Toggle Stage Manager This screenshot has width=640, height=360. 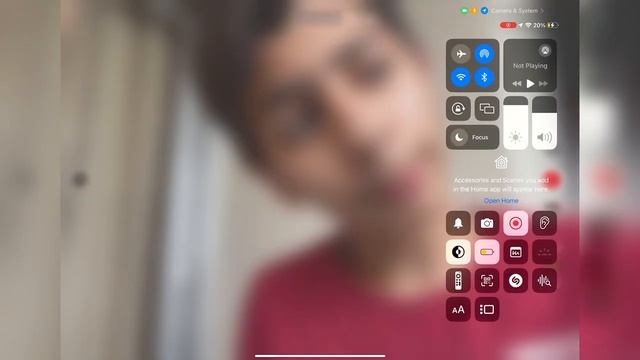tap(487, 309)
